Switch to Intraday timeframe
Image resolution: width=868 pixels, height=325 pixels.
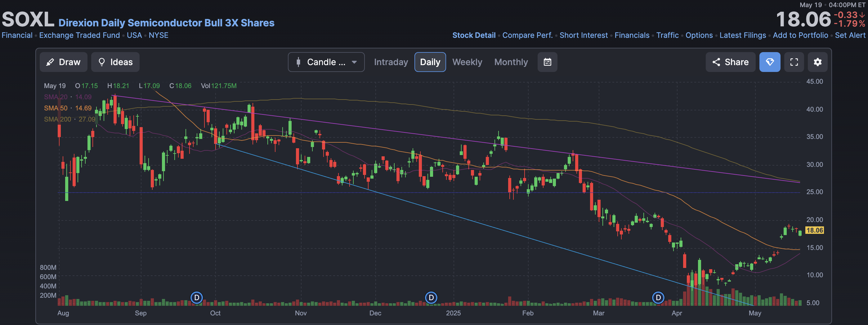(x=391, y=62)
